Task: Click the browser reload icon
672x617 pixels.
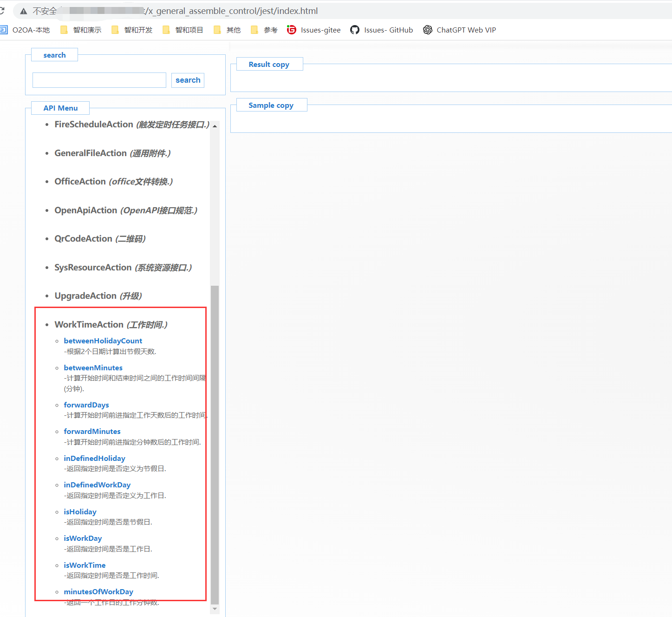Action: 2,11
